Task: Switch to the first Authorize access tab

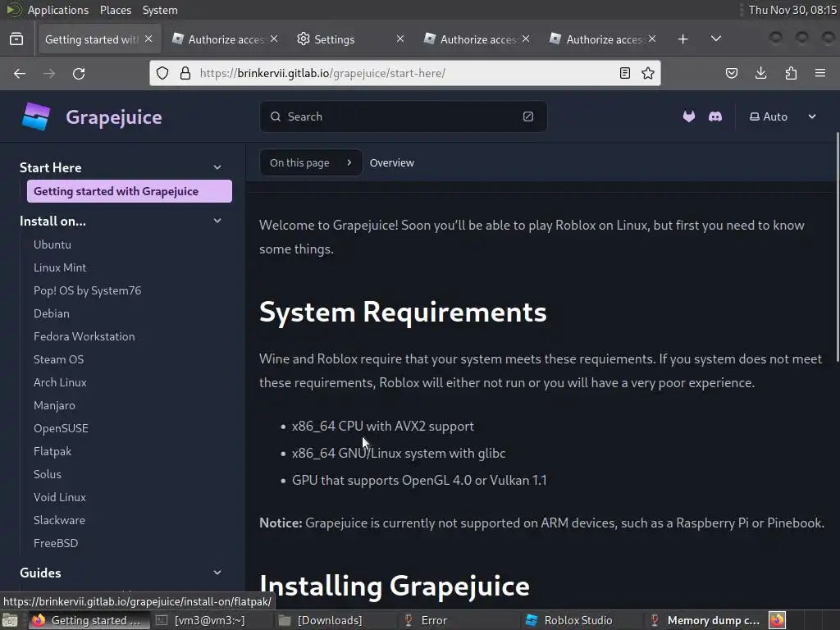Action: (223, 39)
